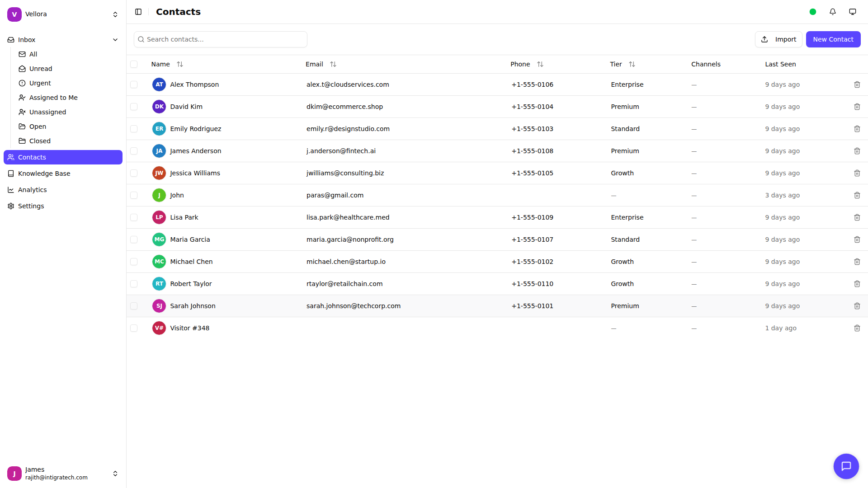This screenshot has height=488, width=868.
Task: Delete Maria Garcia via trash icon
Action: point(857,239)
